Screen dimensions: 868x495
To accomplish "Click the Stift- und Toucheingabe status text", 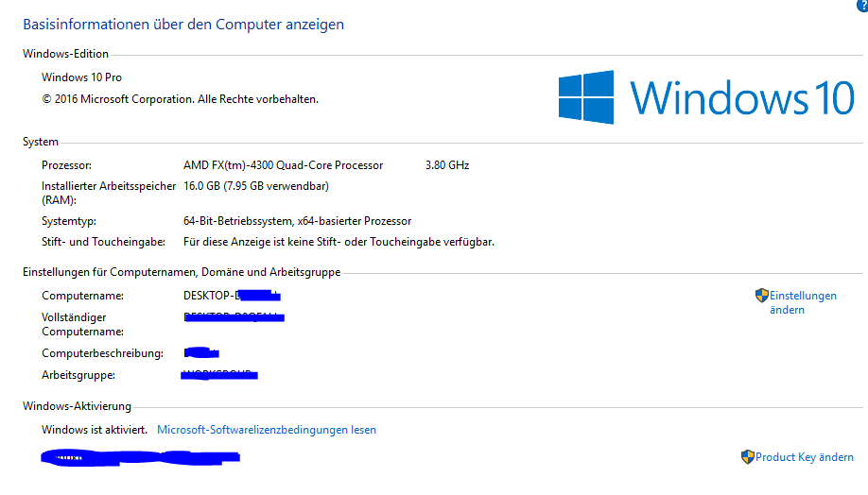I will (339, 242).
